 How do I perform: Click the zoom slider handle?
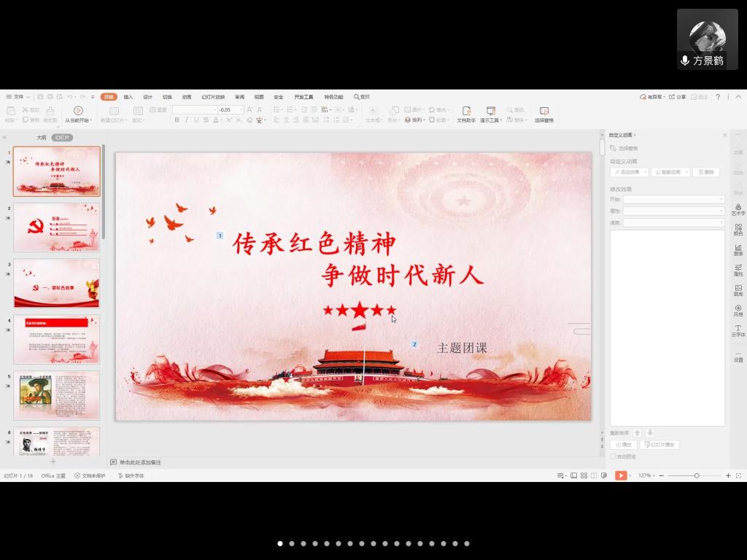coord(697,475)
